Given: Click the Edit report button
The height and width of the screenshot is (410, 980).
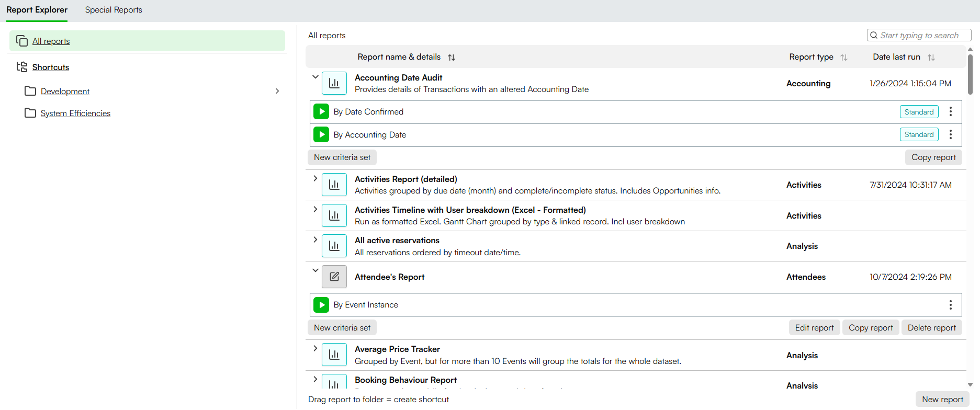Looking at the screenshot, I should [815, 328].
